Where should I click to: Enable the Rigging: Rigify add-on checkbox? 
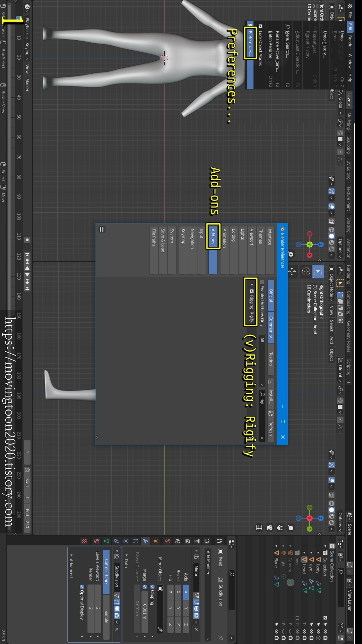coord(252,291)
